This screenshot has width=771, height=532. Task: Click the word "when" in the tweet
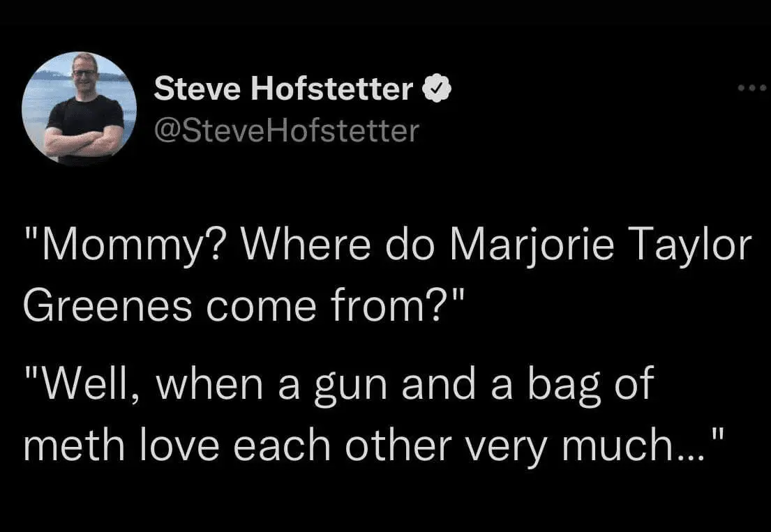209,386
